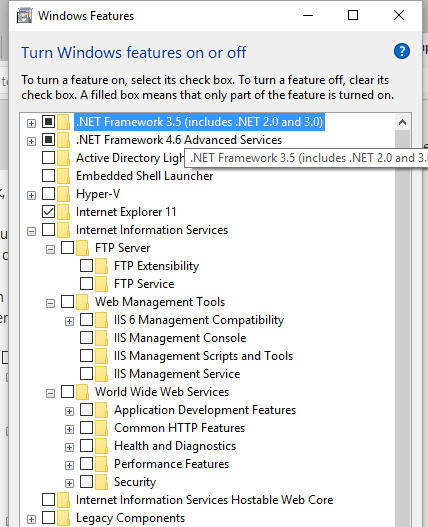The image size is (428, 527).
Task: Expand the Common HTTP Features node
Action: click(69, 429)
